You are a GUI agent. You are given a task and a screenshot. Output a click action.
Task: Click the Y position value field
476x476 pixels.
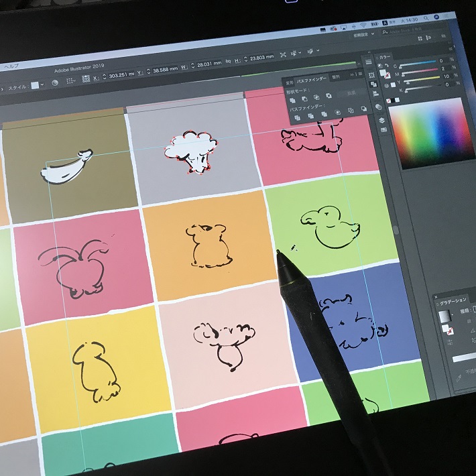click(x=165, y=70)
